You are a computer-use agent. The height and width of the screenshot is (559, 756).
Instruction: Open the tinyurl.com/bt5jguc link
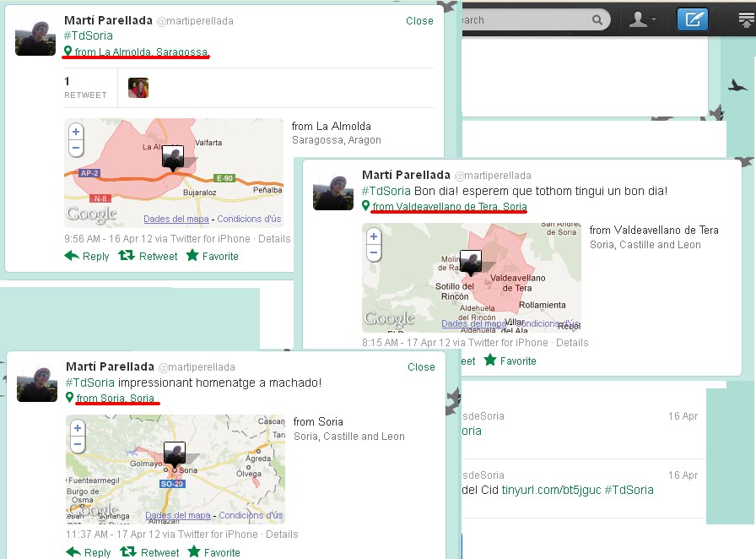click(x=551, y=490)
